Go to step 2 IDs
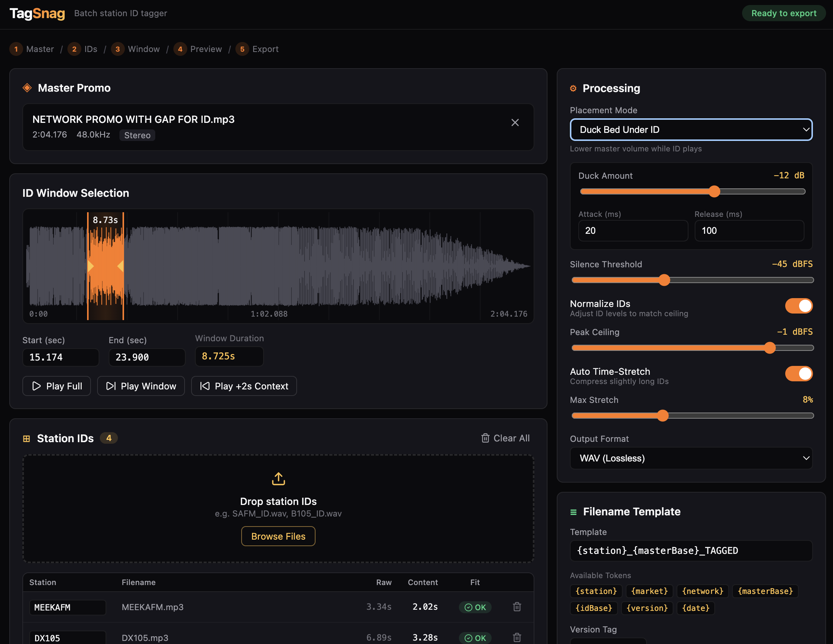The image size is (833, 644). point(82,49)
